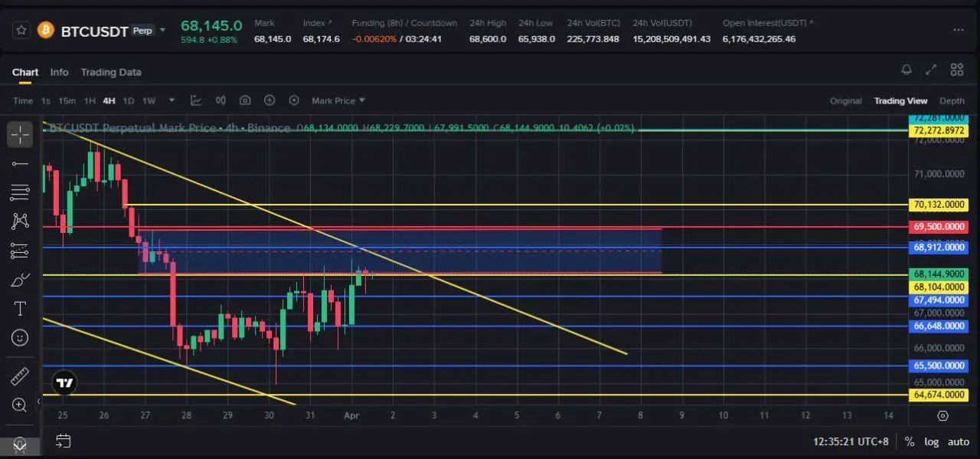Image resolution: width=980 pixels, height=459 pixels.
Task: Click the chart title BTCUSDT Perpetual Mark Price
Action: pos(133,128)
